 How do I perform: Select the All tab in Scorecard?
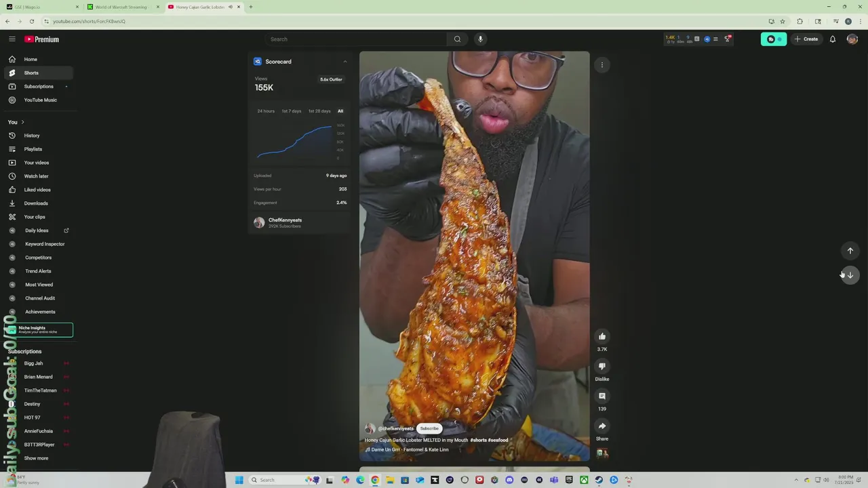(340, 111)
